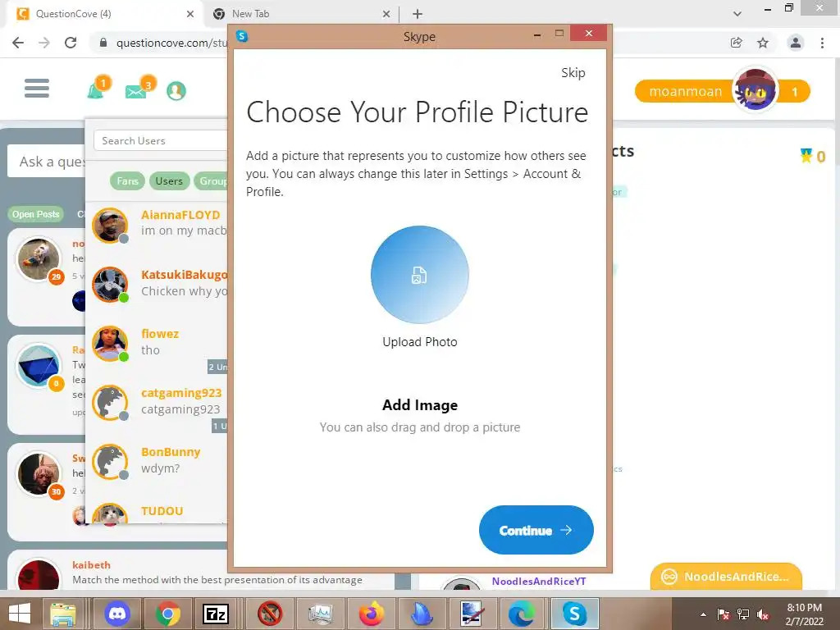The image size is (840, 630).
Task: Go forward in Chrome
Action: [x=44, y=43]
